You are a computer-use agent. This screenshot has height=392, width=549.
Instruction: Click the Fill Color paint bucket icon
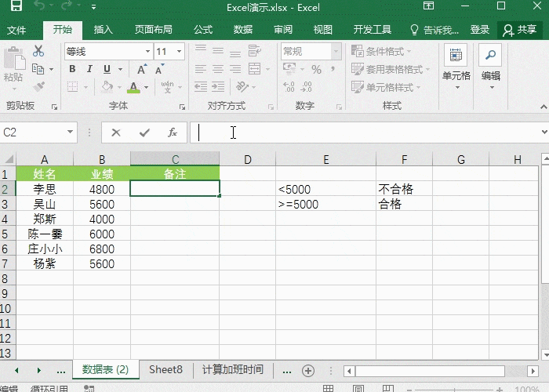coord(107,86)
